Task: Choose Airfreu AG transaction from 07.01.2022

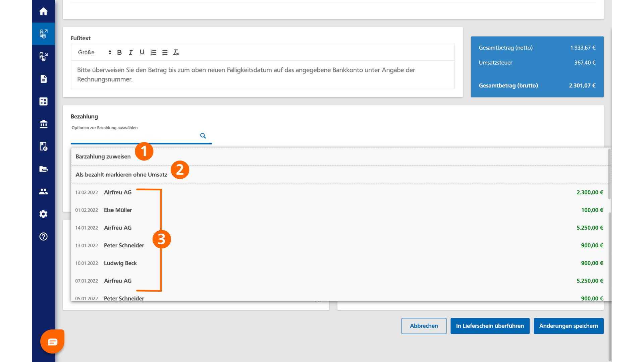Action: pyautogui.click(x=339, y=281)
